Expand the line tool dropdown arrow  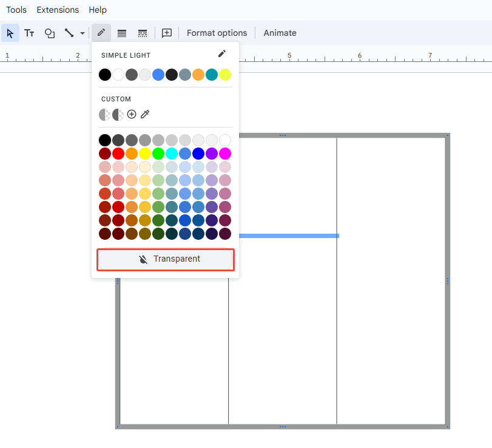tap(83, 33)
